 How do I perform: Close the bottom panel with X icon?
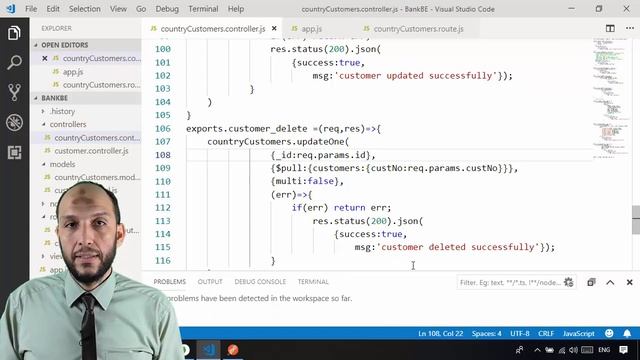click(x=629, y=282)
